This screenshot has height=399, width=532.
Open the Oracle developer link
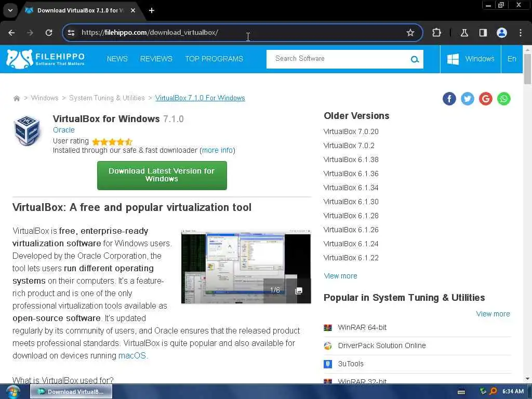point(64,130)
